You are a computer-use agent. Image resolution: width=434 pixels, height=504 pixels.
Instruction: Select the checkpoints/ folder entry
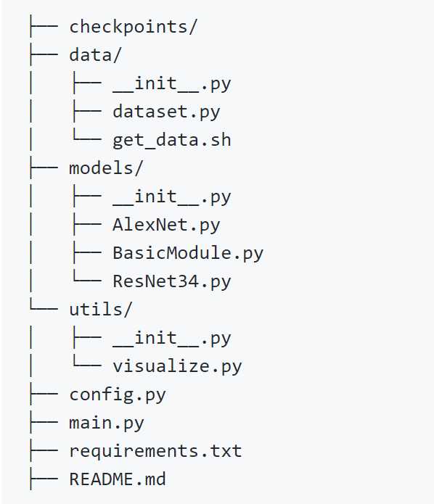pyautogui.click(x=133, y=26)
